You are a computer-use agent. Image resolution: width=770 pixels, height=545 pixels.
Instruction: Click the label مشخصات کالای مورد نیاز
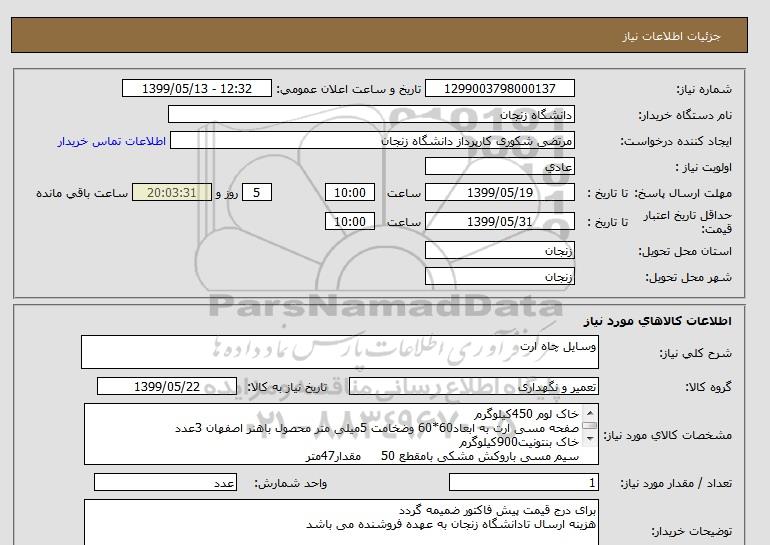coord(667,435)
